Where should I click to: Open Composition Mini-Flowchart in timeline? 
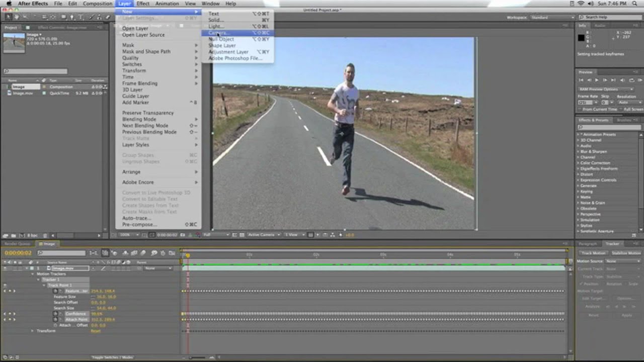93,253
